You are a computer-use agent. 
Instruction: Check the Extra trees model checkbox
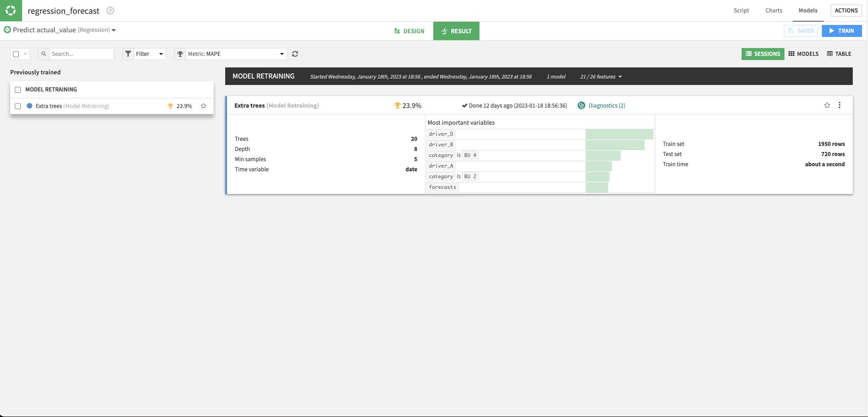point(18,106)
